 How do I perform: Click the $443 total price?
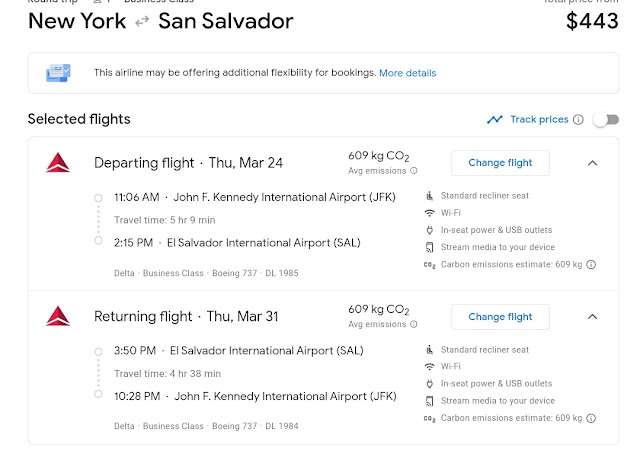click(x=592, y=21)
